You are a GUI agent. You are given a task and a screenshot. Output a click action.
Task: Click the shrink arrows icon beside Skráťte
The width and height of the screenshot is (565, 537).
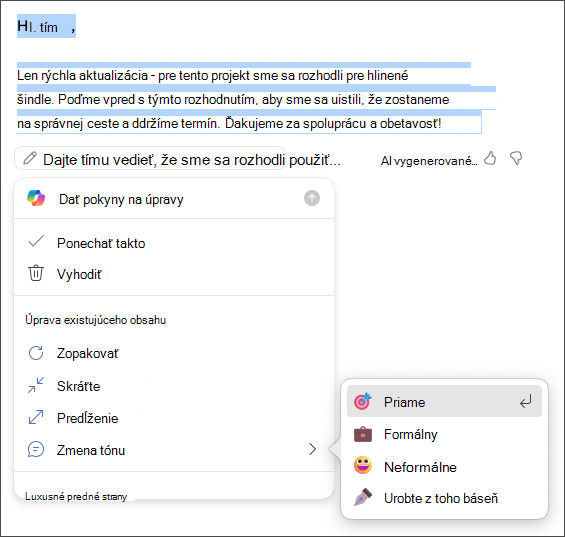[36, 385]
